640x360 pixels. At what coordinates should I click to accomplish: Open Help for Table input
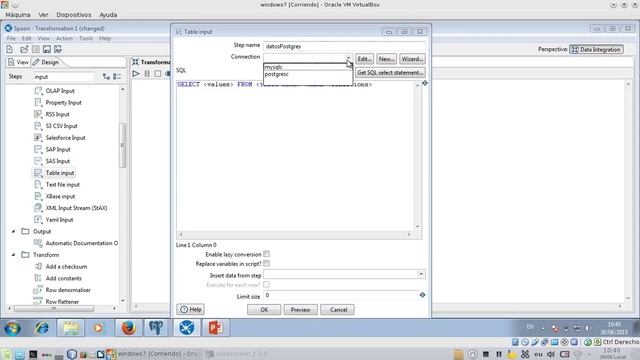point(191,309)
